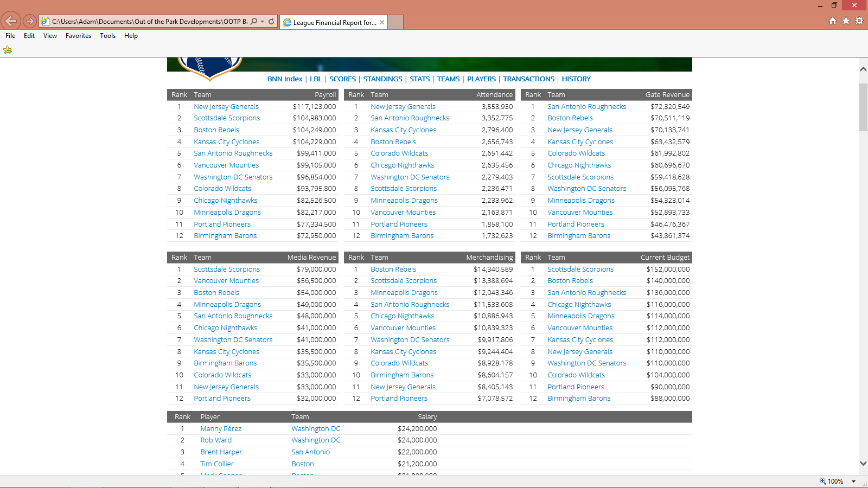The width and height of the screenshot is (868, 488).
Task: Open the zoom level dropdown arrow
Action: 853,481
